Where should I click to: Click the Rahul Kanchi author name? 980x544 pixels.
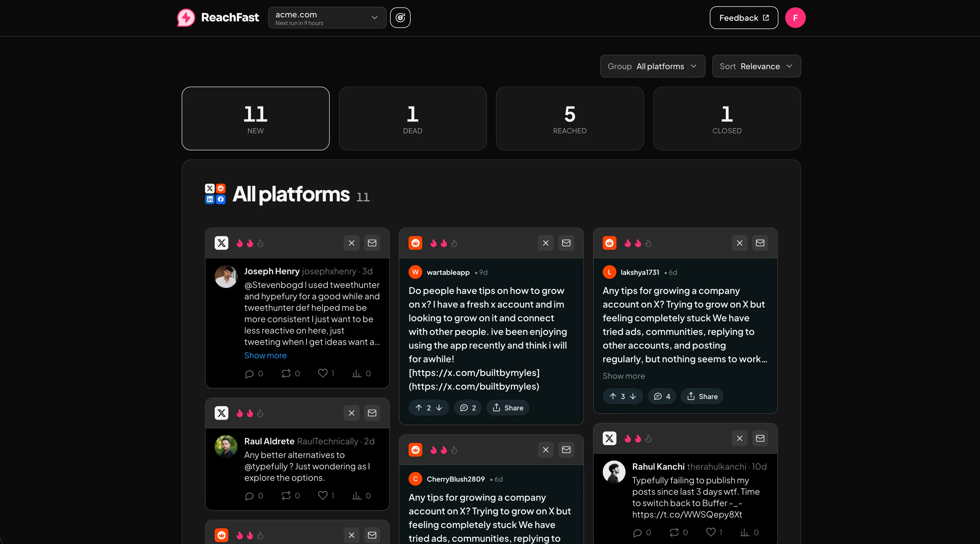click(x=658, y=467)
